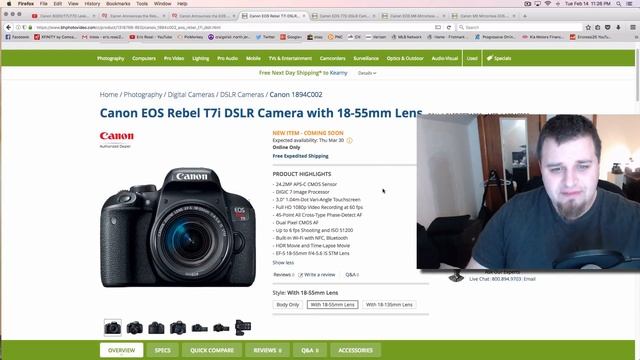640x360 pixels.
Task: Select the With 18-135mm Lens style option
Action: pyautogui.click(x=389, y=304)
